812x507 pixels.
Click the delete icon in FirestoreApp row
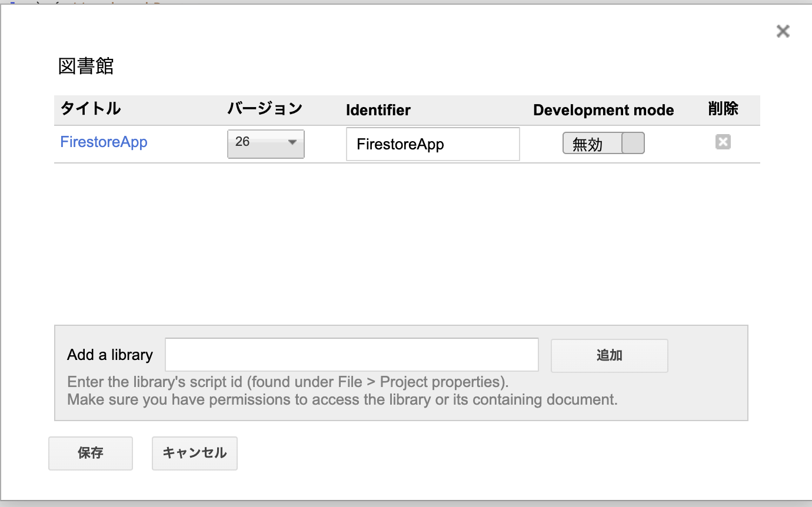pos(723,142)
